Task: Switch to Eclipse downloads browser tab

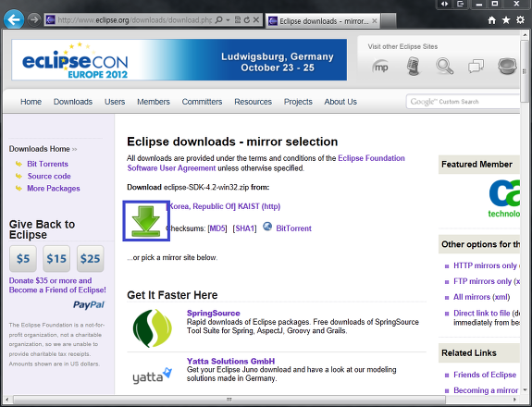Action: 322,21
